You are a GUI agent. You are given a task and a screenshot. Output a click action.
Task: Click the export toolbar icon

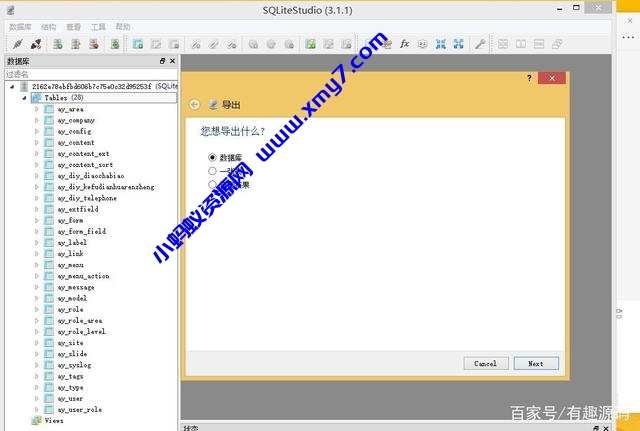pos(458,44)
